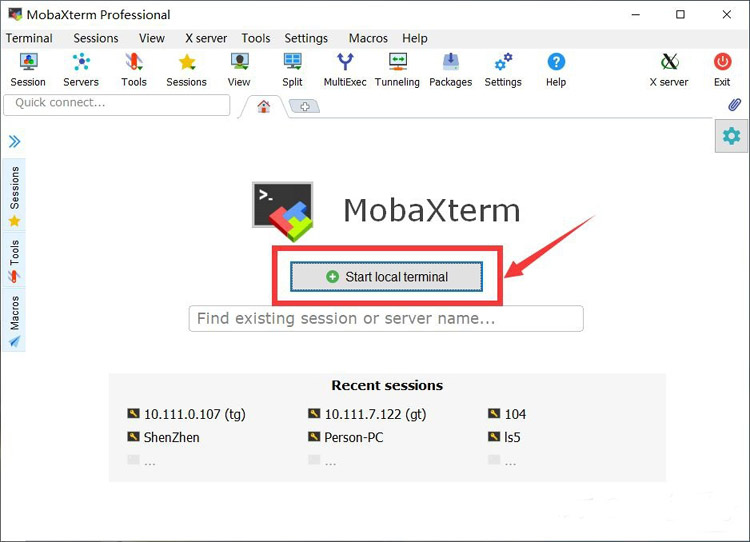This screenshot has width=750, height=542.
Task: Minimize the MobaXterm window
Action: (x=636, y=15)
